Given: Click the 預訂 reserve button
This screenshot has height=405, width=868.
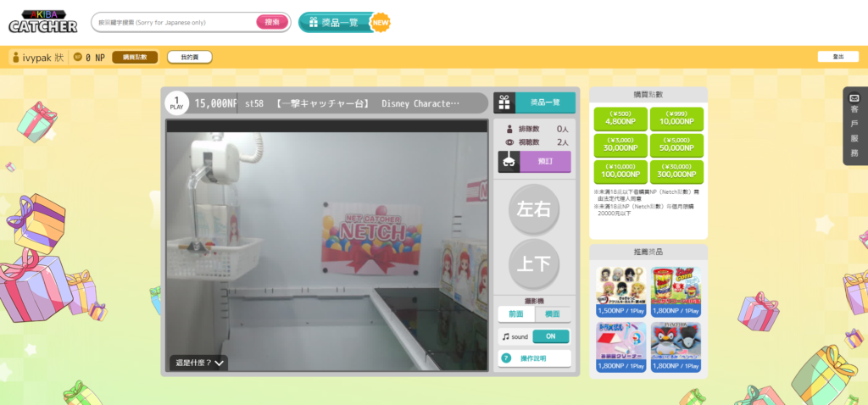Looking at the screenshot, I should 545,162.
